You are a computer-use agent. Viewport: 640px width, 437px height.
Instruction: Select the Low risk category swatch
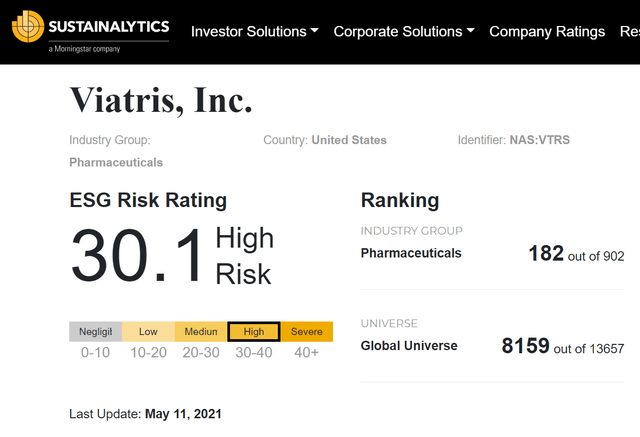(x=148, y=331)
